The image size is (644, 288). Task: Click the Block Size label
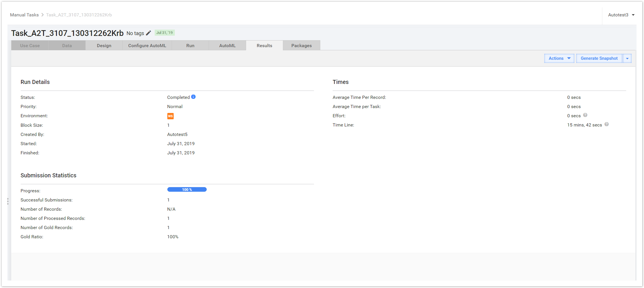coord(32,125)
